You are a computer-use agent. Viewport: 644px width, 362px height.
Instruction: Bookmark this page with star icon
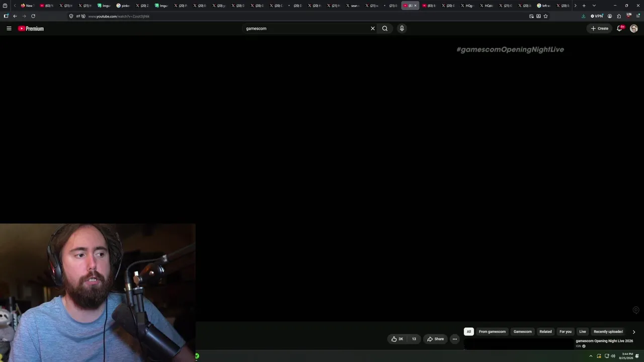tap(545, 16)
